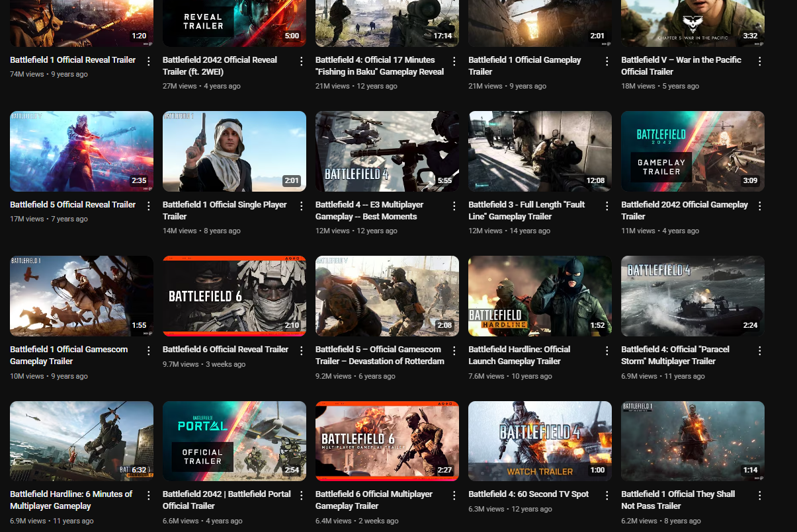Open three-dot menu for Battlefield 1 Single Player Trailer
Viewport: 797px width, 532px height.
pos(302,206)
